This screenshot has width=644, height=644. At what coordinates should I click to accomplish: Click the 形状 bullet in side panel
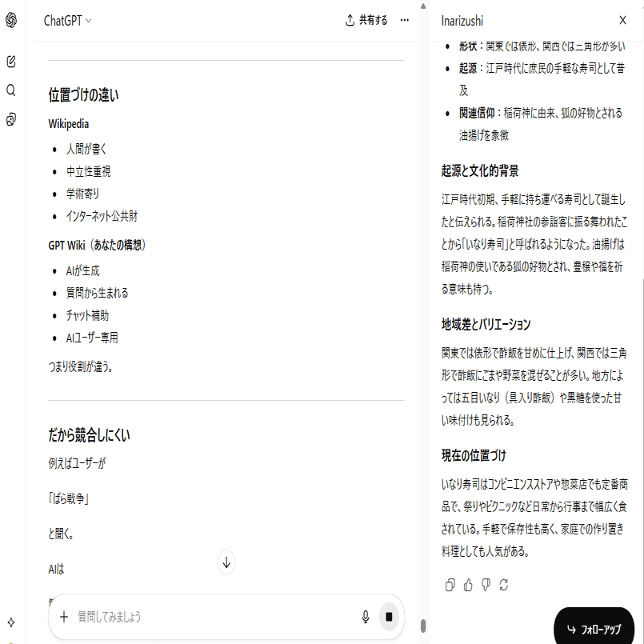[542, 46]
